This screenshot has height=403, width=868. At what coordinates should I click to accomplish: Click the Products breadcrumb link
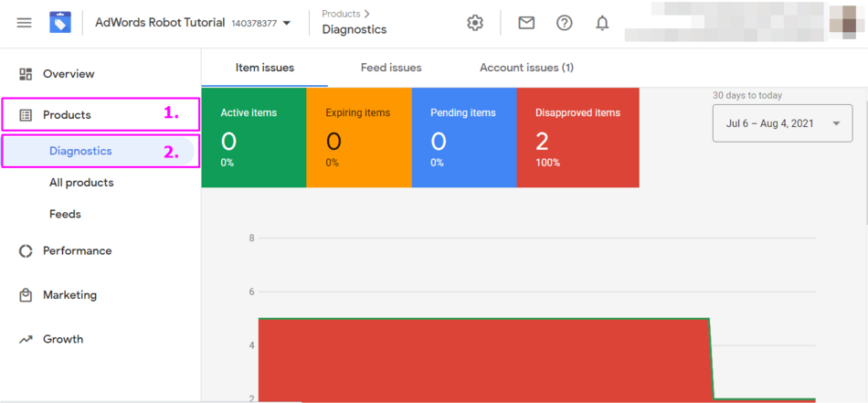pyautogui.click(x=341, y=14)
